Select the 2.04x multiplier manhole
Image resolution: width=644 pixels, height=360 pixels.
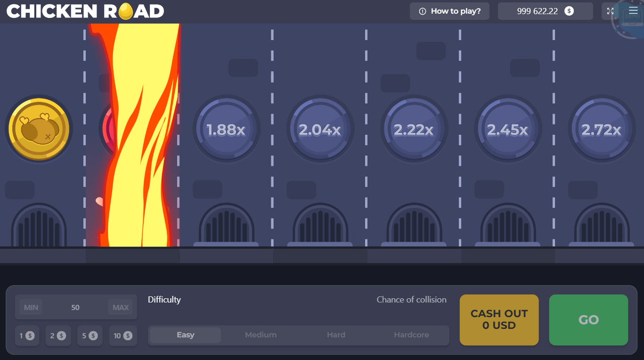(320, 129)
